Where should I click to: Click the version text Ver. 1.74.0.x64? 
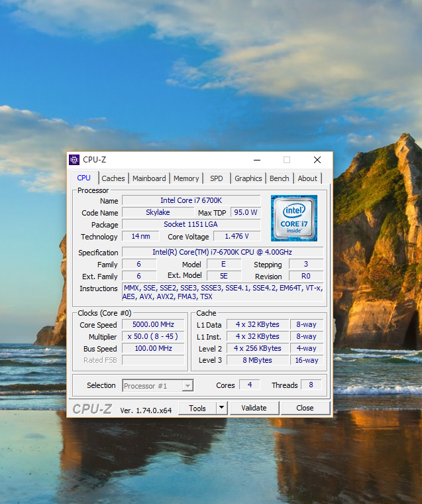click(146, 410)
